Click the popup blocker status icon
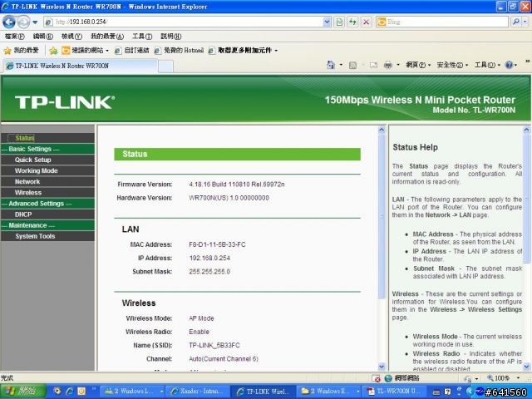This screenshot has height=399, width=532. 376,378
